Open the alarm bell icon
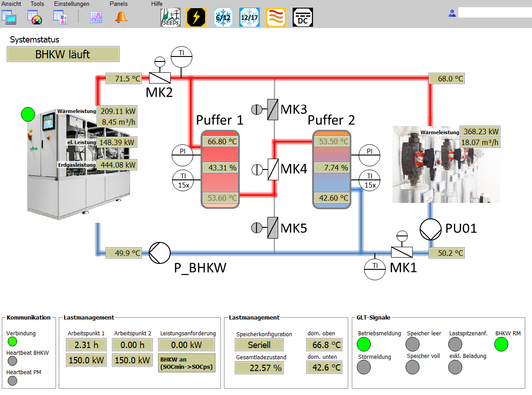The height and width of the screenshot is (395, 532). 121,17
